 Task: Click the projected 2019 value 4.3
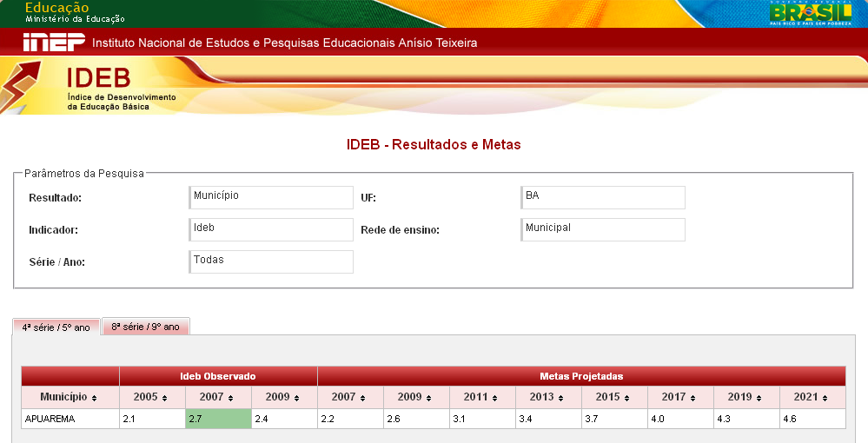point(746,419)
